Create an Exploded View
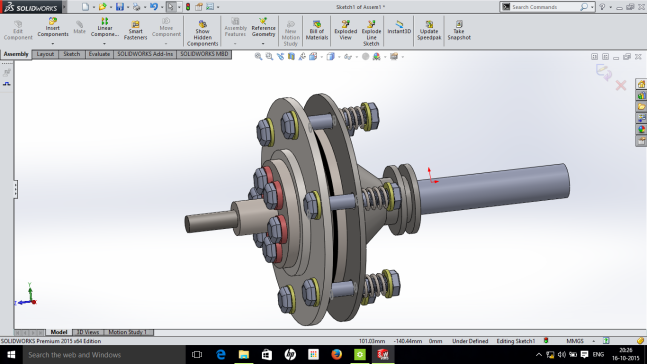647x364 pixels. point(345,31)
